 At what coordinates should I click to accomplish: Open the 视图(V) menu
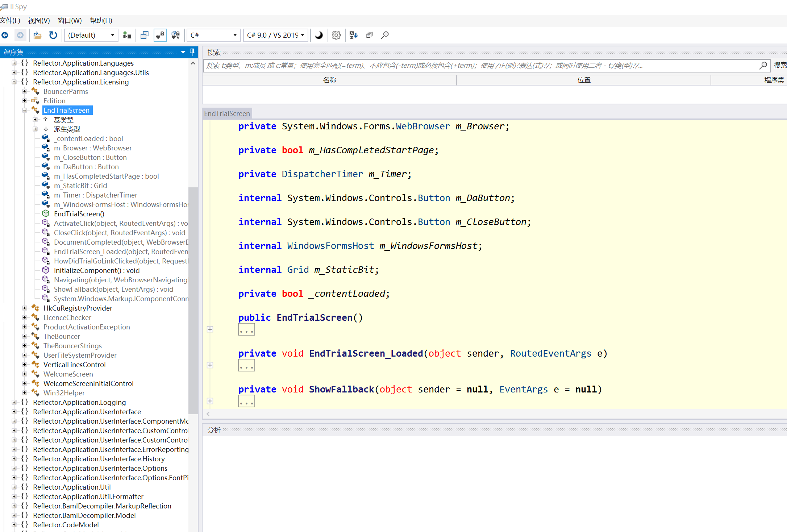[x=39, y=21]
